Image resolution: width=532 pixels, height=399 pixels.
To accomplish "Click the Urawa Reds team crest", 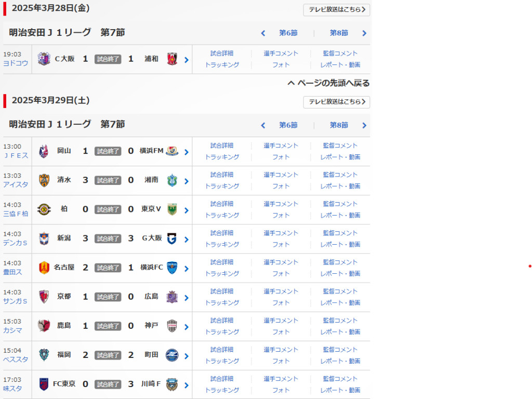I will click(172, 59).
